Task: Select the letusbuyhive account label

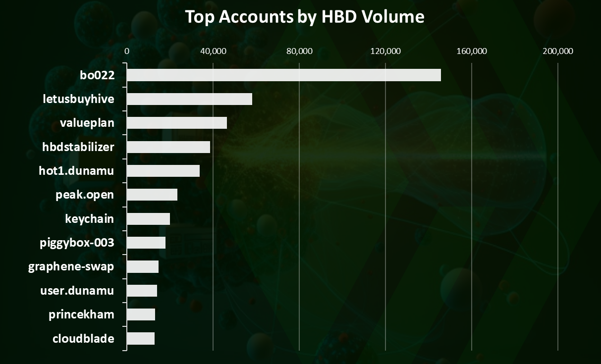Action: point(78,99)
